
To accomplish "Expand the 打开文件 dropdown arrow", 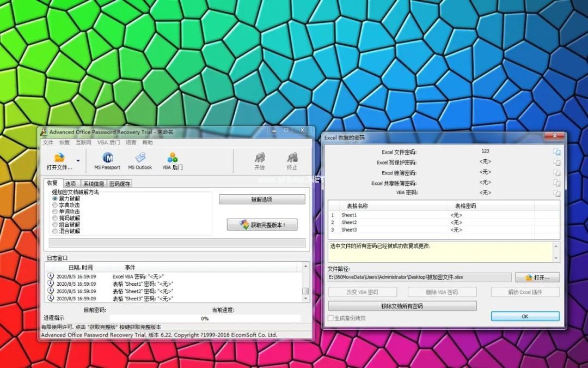I will (78, 161).
